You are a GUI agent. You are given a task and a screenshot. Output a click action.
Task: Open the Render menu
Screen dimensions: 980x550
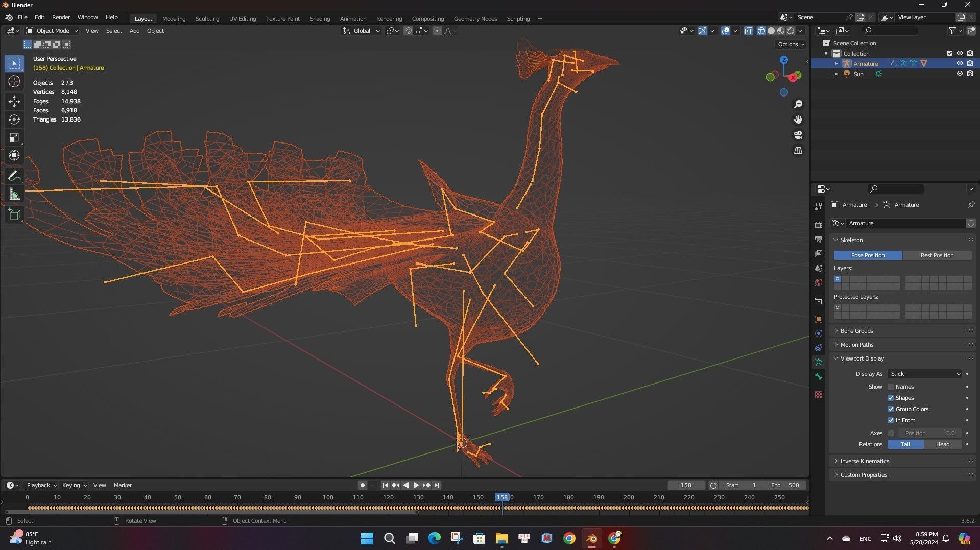click(61, 17)
